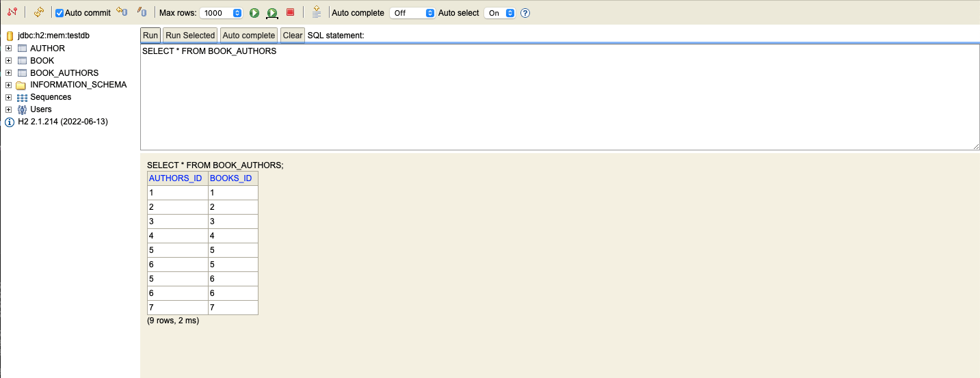This screenshot has height=378, width=980.
Task: Click the Rollback icon
Action: pyautogui.click(x=122, y=12)
